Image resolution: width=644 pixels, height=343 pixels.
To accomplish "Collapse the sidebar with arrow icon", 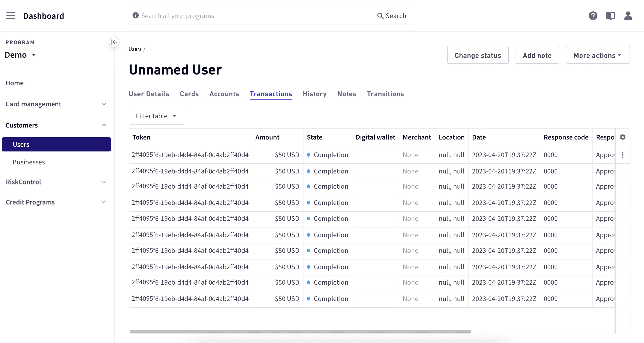I will click(114, 42).
